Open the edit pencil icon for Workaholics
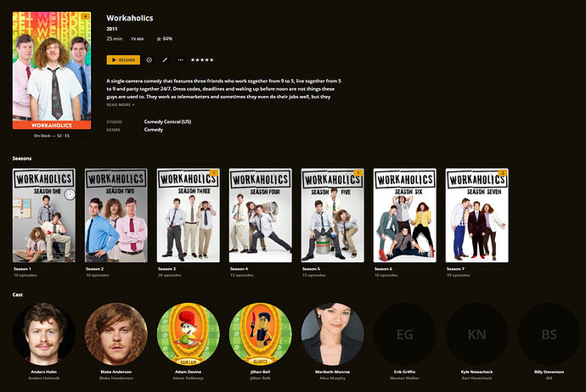 pos(165,60)
